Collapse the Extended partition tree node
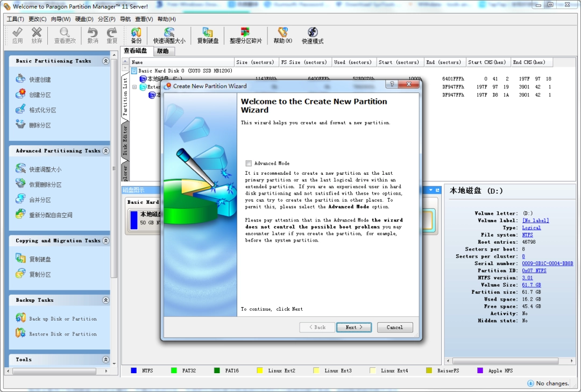This screenshot has height=392, width=581. 135,87
